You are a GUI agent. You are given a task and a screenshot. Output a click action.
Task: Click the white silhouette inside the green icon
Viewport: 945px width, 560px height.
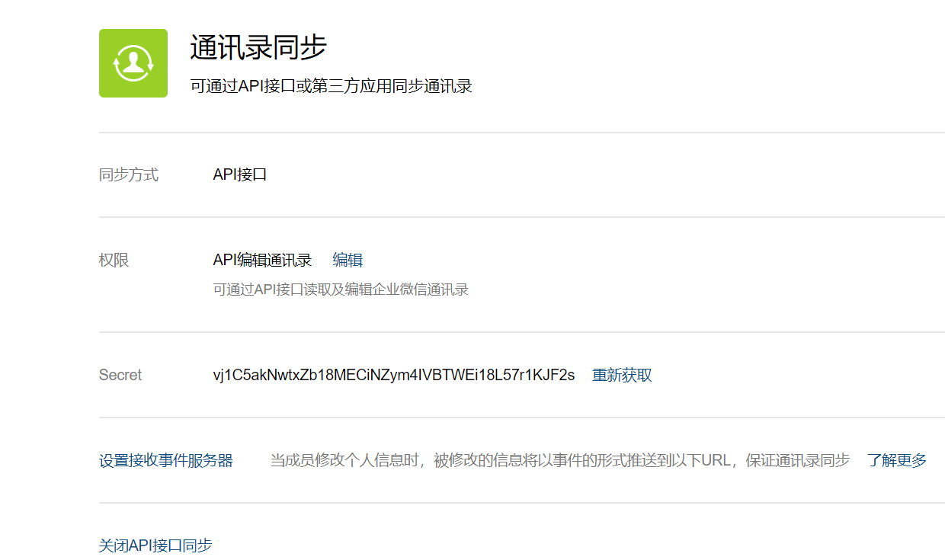[133, 62]
